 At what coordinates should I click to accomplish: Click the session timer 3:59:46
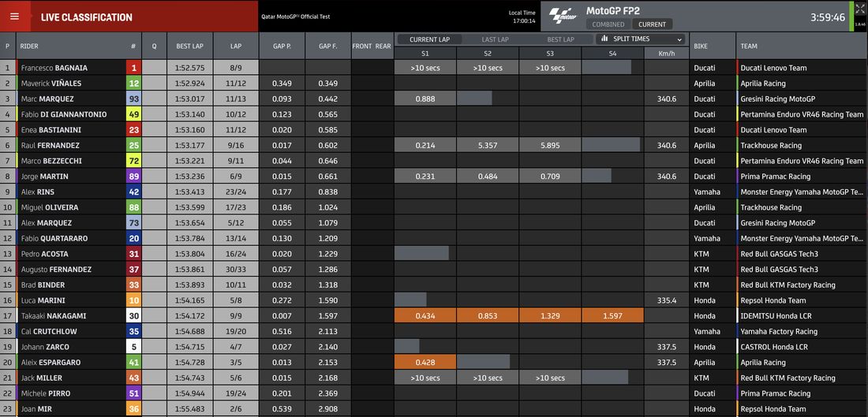pyautogui.click(x=828, y=17)
